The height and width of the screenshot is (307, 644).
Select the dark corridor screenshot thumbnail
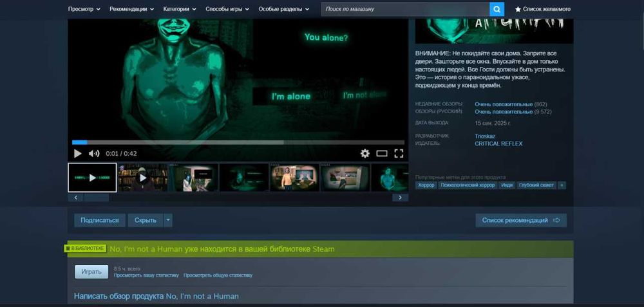244,178
